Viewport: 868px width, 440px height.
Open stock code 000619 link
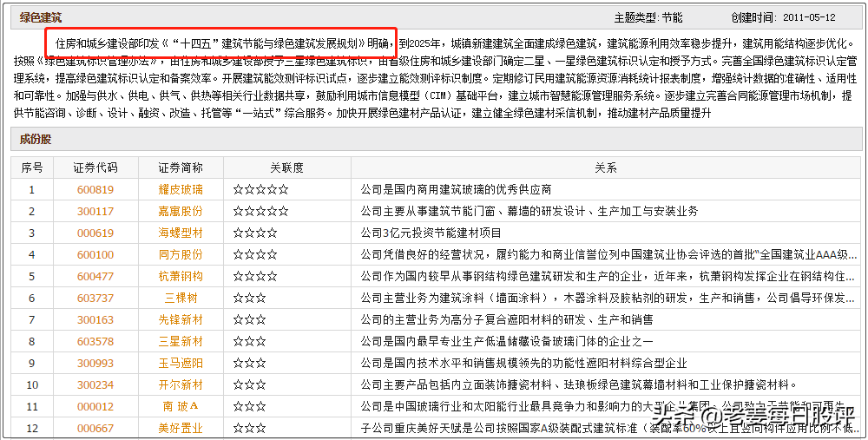coord(95,233)
